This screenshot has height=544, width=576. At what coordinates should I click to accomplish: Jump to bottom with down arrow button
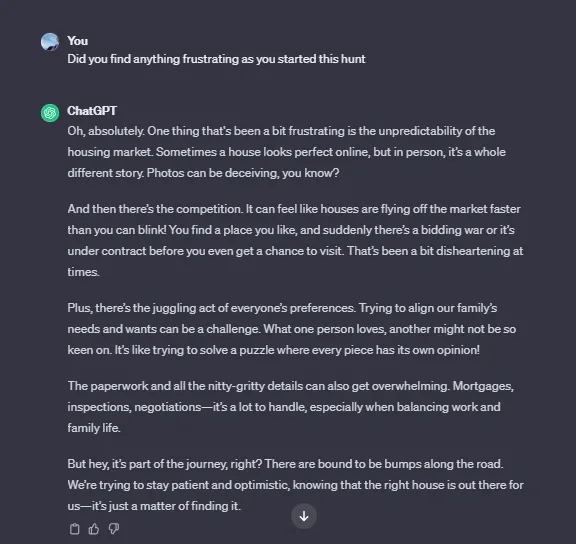(304, 516)
